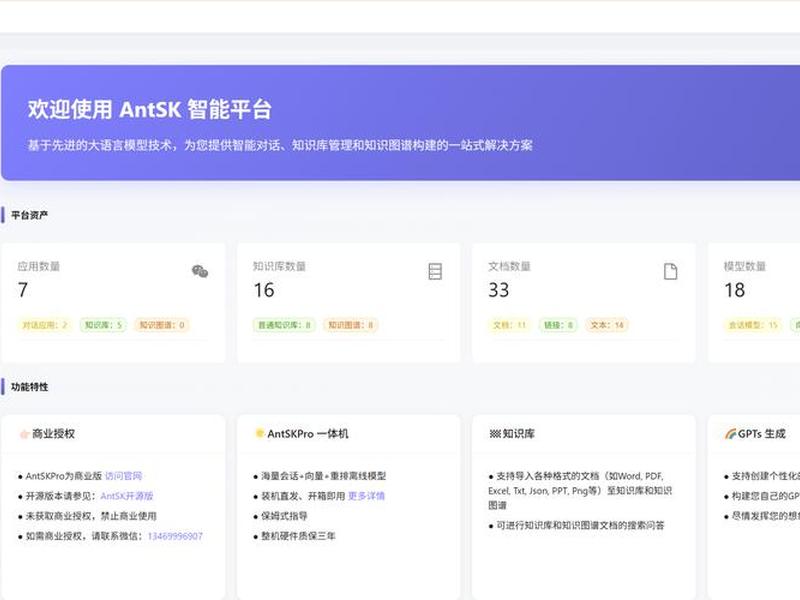Screen dimensions: 800x600
Task: Click the AntSKPro为商业版 text
Action: pos(64,476)
